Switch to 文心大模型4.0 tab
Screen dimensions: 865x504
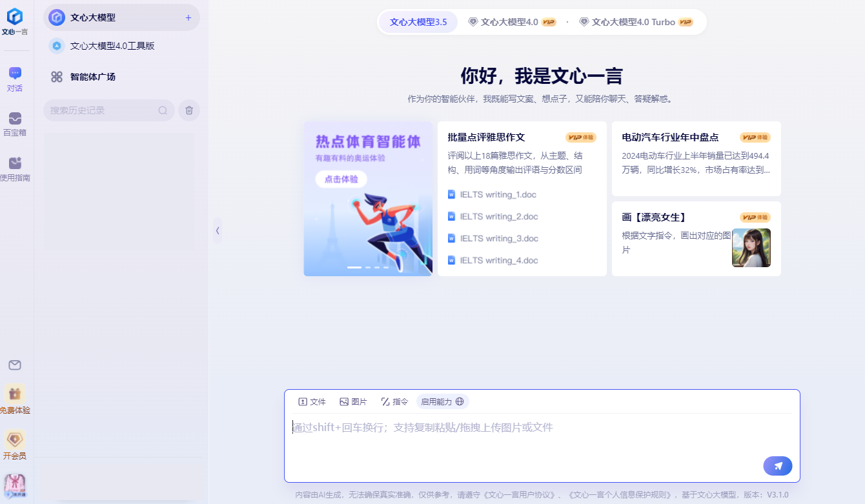[x=512, y=22]
